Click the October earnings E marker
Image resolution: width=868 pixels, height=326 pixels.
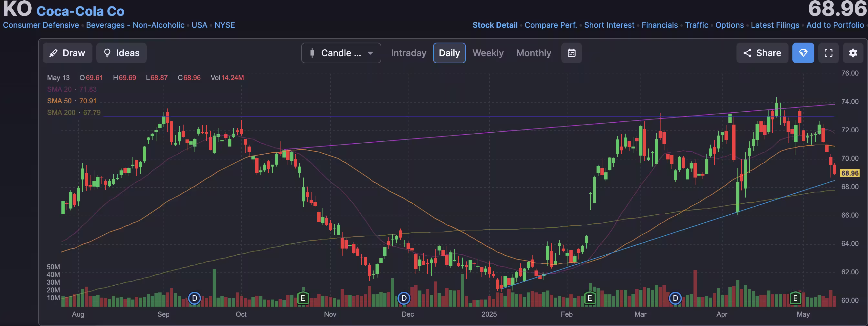[x=303, y=298]
